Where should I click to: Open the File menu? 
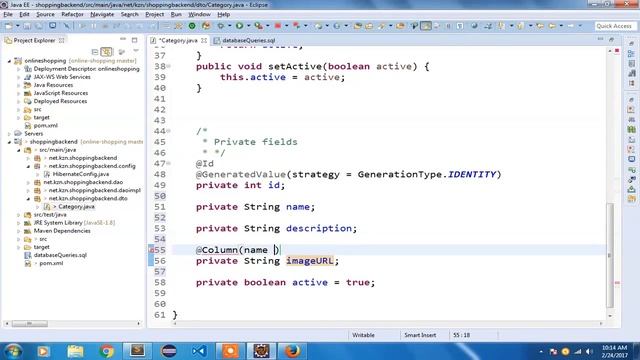[x=8, y=14]
